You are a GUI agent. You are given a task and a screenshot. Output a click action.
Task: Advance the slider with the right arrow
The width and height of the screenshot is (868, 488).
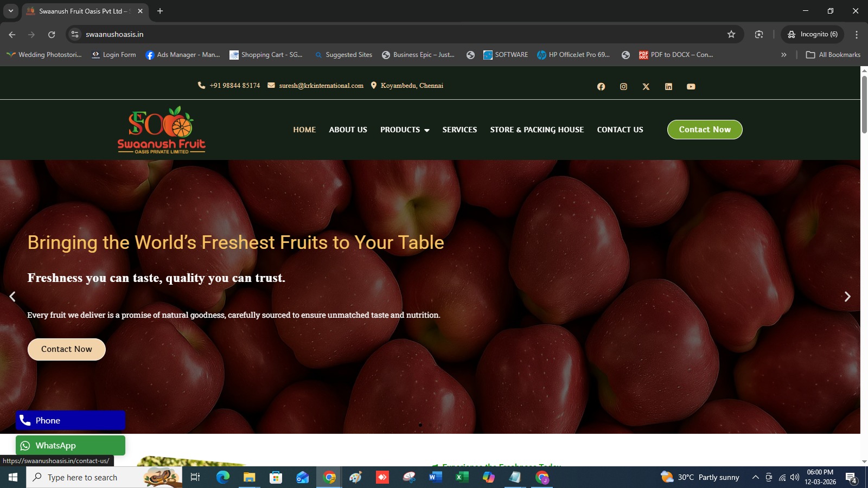(x=847, y=297)
